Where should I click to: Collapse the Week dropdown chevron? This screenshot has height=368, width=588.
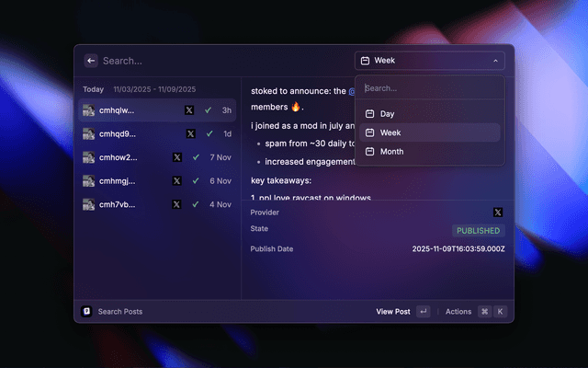496,61
